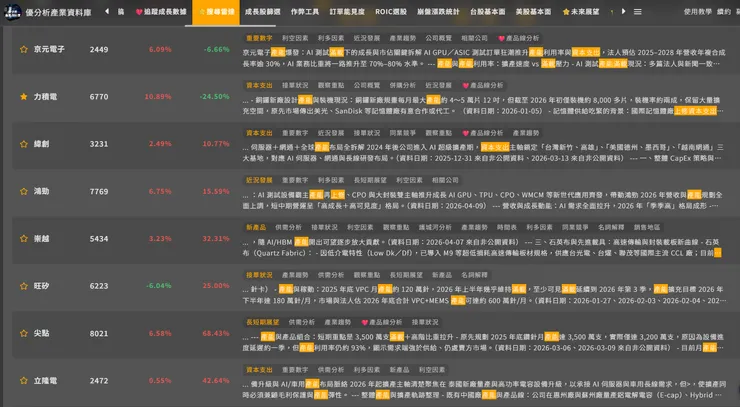Click the site logo beside 優分析產業資料庫

point(12,12)
